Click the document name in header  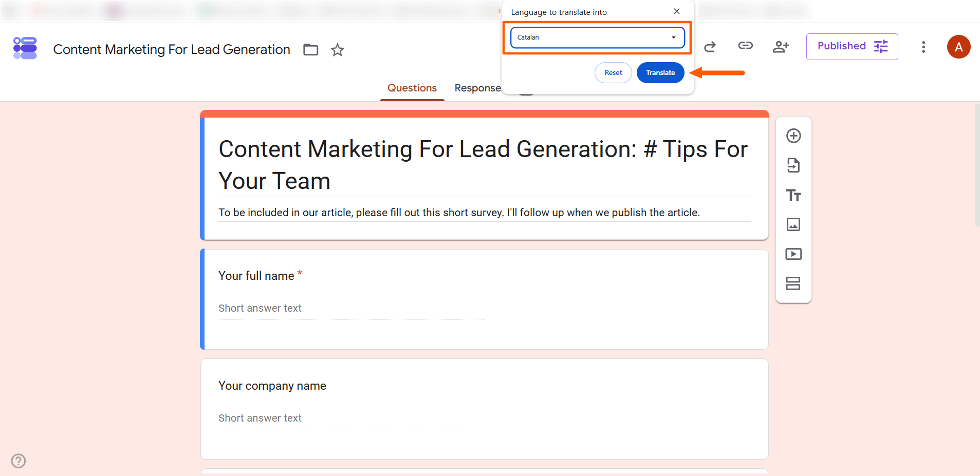pyautogui.click(x=172, y=49)
